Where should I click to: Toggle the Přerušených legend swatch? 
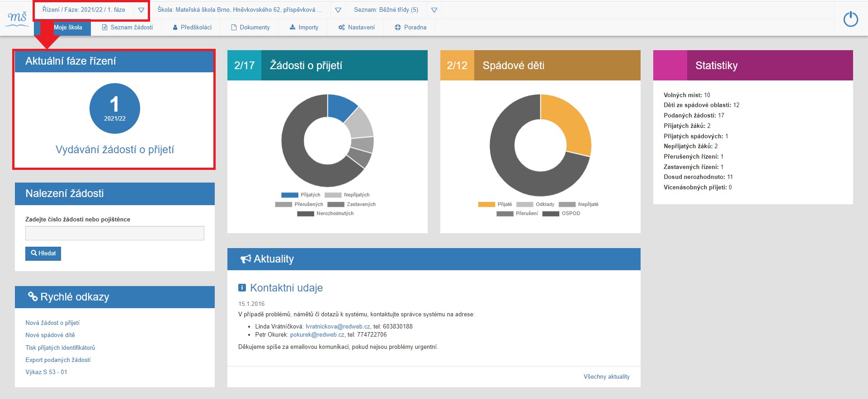283,204
